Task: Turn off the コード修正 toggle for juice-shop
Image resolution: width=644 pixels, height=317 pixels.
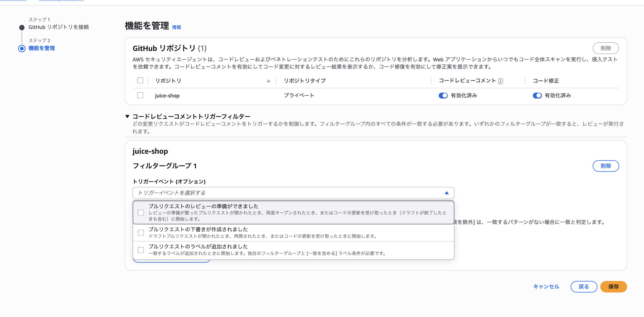Action: 537,95
